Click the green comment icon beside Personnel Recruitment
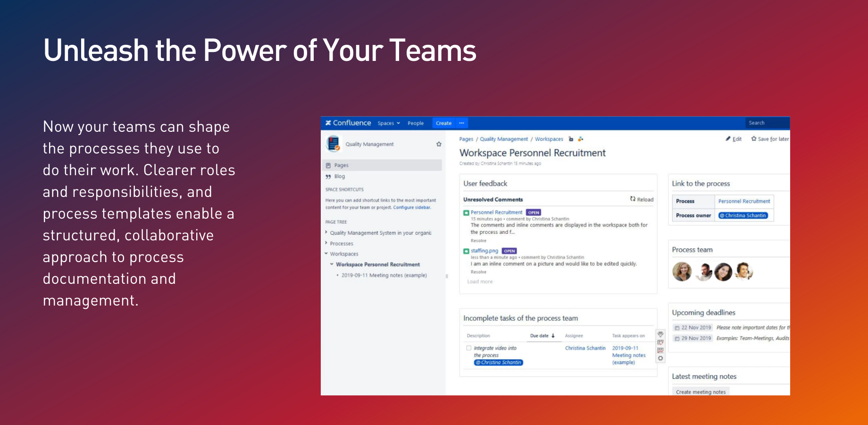 pos(466,213)
